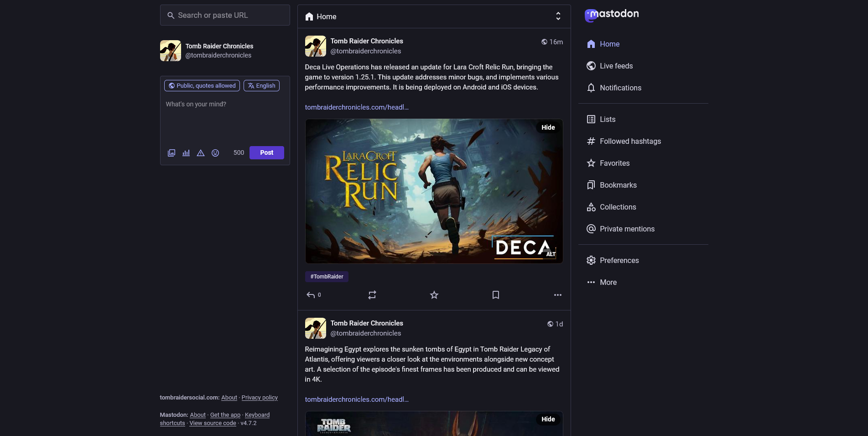Open tombraidersocial.com About link
The width and height of the screenshot is (868, 436).
coord(229,398)
